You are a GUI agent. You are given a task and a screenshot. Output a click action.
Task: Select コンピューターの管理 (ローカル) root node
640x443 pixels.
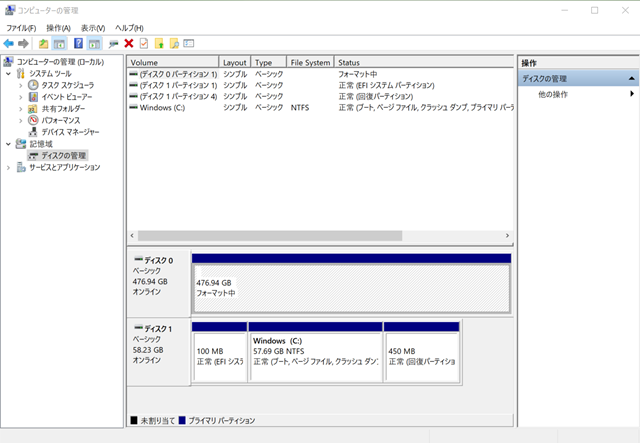pyautogui.click(x=60, y=62)
